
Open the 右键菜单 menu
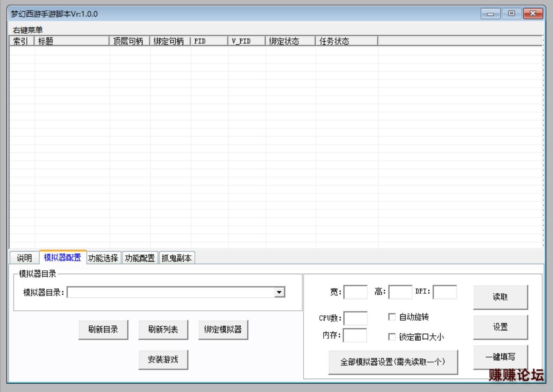point(27,30)
